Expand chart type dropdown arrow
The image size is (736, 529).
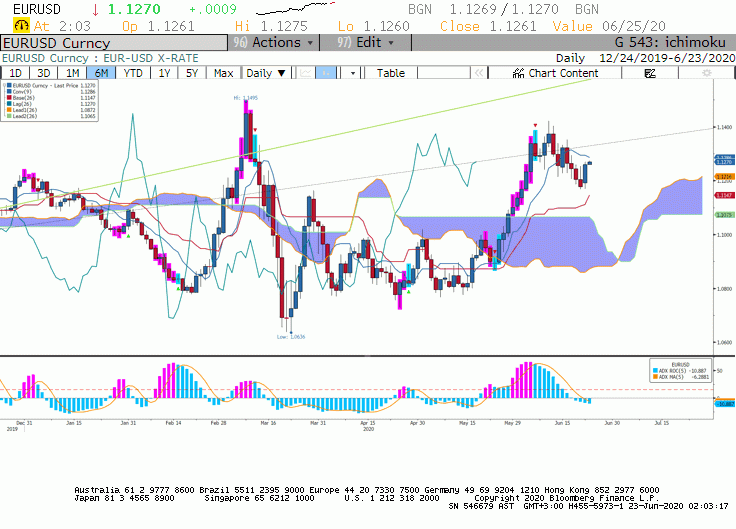pyautogui.click(x=353, y=73)
